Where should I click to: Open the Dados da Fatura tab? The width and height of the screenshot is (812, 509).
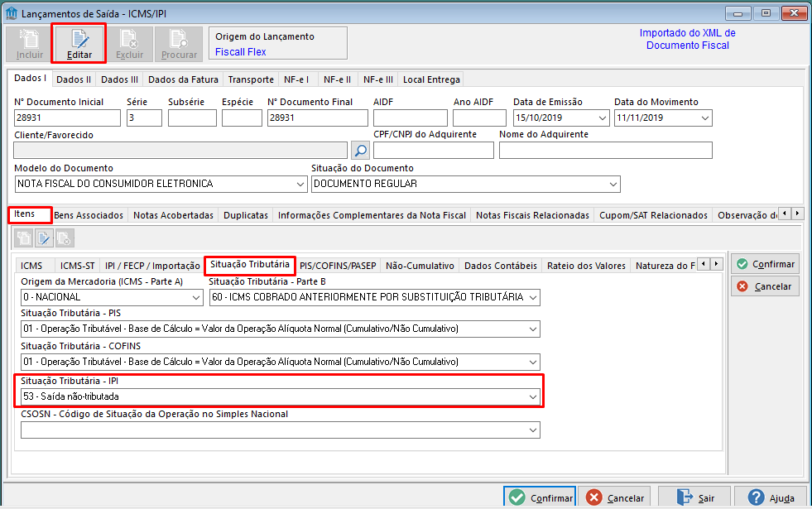click(x=183, y=79)
